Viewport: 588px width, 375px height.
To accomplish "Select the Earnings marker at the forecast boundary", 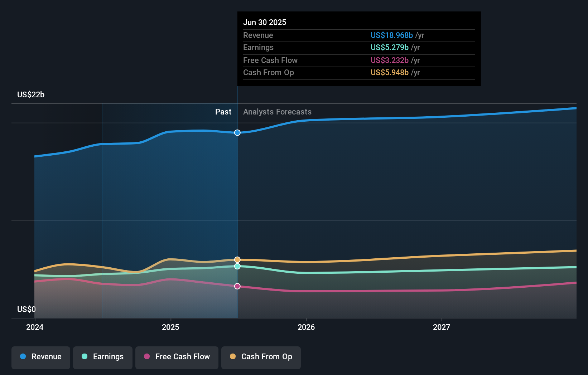I will [237, 266].
